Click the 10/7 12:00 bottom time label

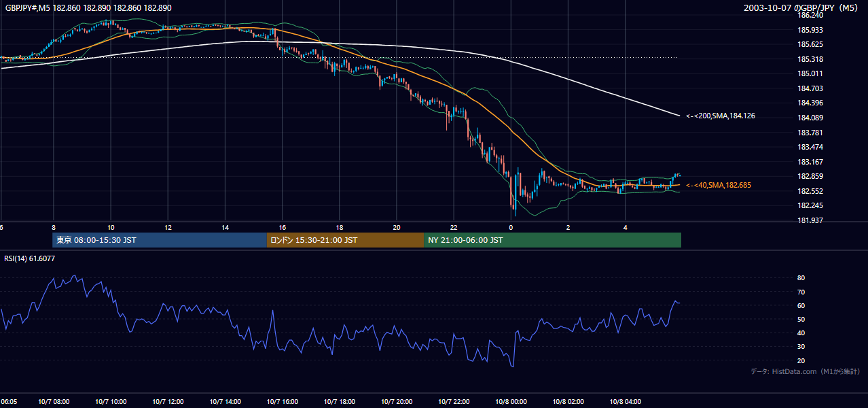coord(168,401)
